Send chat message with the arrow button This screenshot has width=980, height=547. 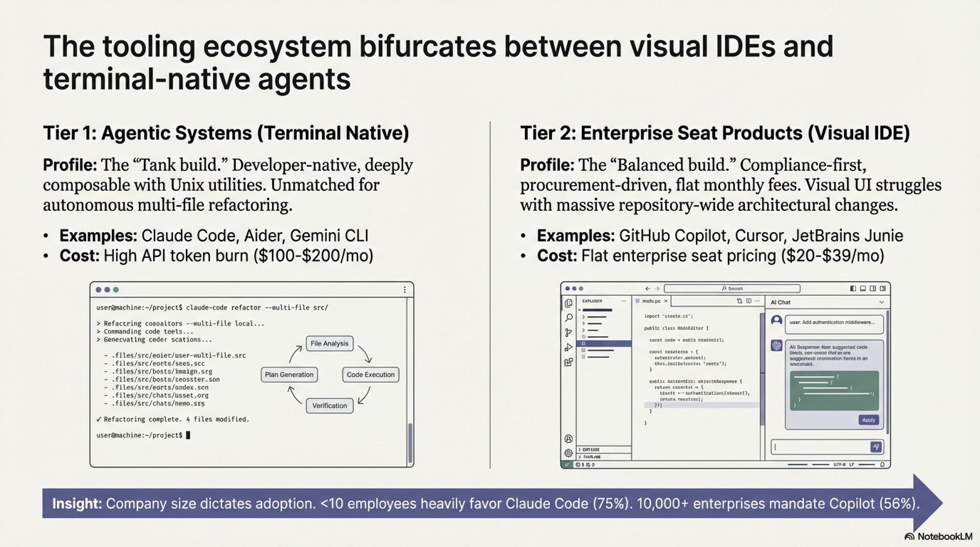click(876, 446)
